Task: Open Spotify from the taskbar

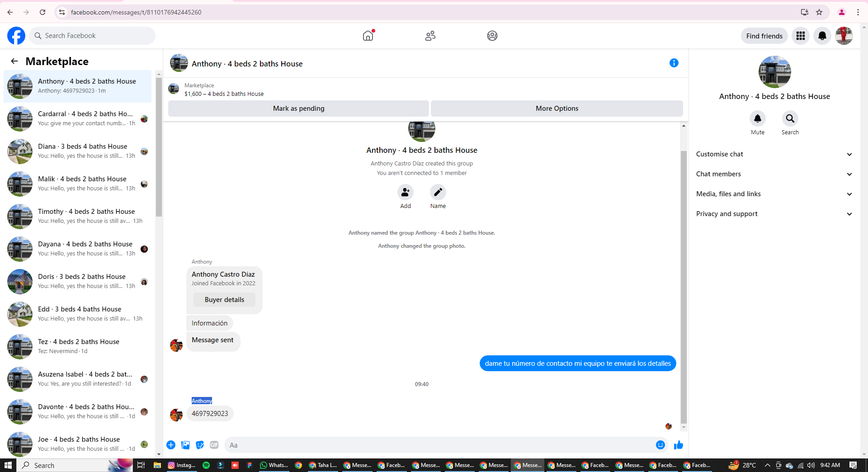Action: click(x=206, y=465)
